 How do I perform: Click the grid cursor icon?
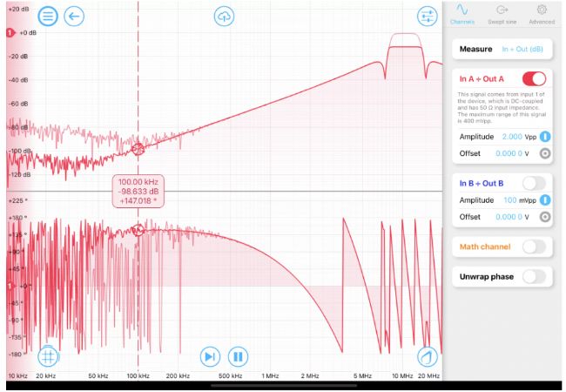(x=48, y=356)
